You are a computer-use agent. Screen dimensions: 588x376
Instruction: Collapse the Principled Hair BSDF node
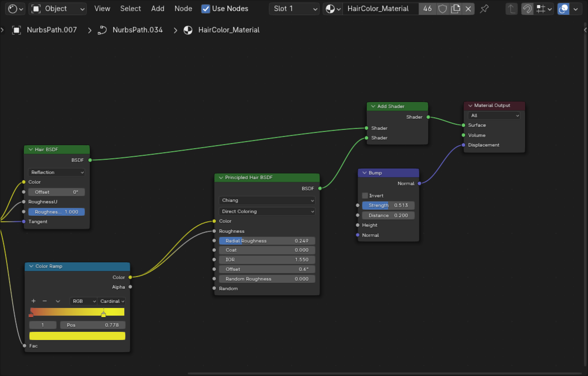pyautogui.click(x=221, y=178)
